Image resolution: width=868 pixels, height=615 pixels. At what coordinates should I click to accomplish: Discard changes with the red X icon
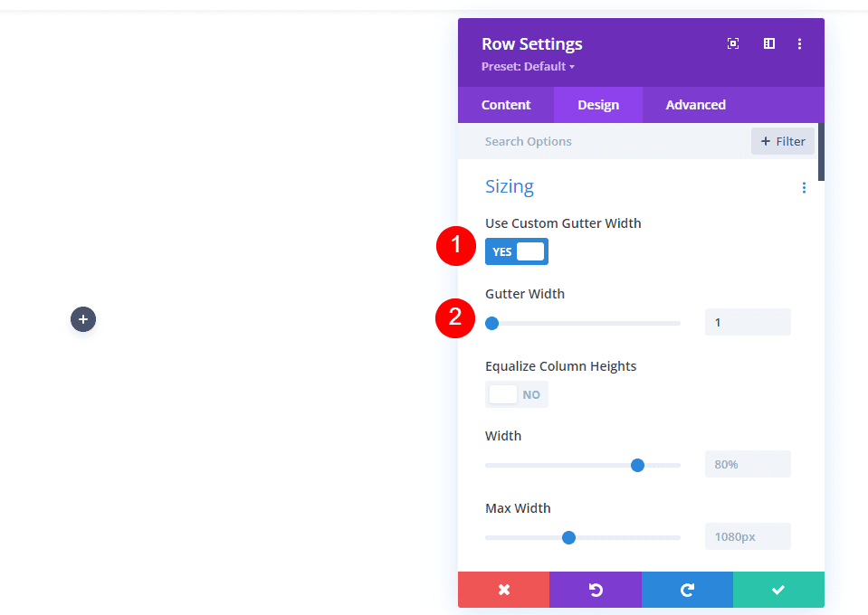[x=503, y=590]
